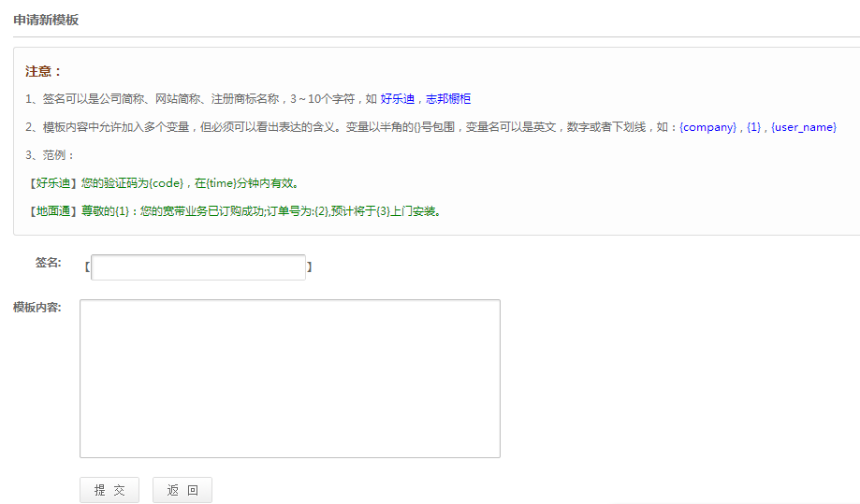The width and height of the screenshot is (860, 504).
Task: Click the 提交 submit button
Action: click(x=109, y=490)
